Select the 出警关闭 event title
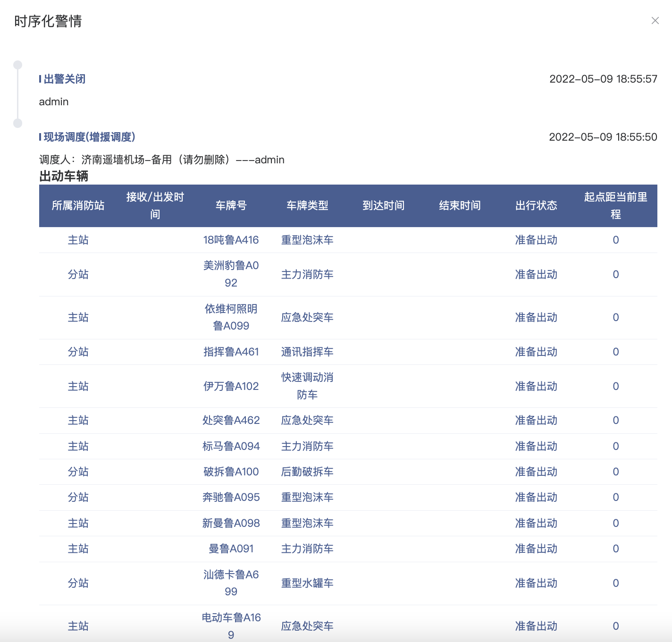The width and height of the screenshot is (672, 642). (65, 79)
